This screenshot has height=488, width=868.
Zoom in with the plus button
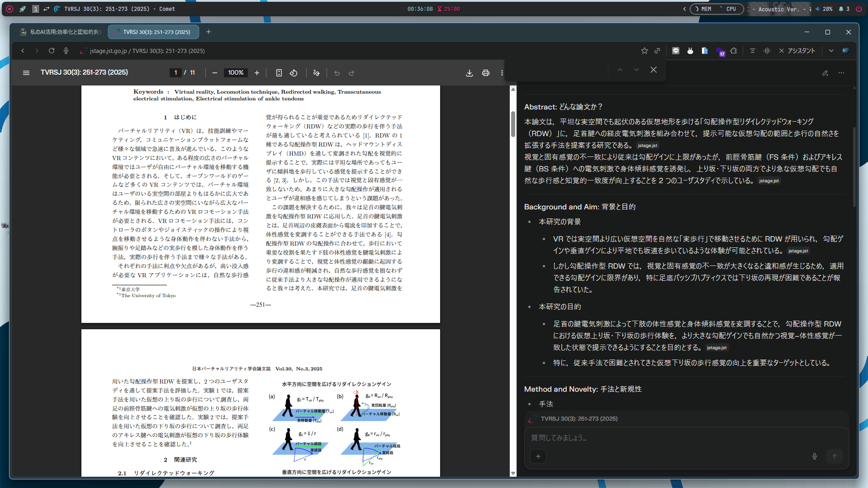pyautogui.click(x=257, y=73)
